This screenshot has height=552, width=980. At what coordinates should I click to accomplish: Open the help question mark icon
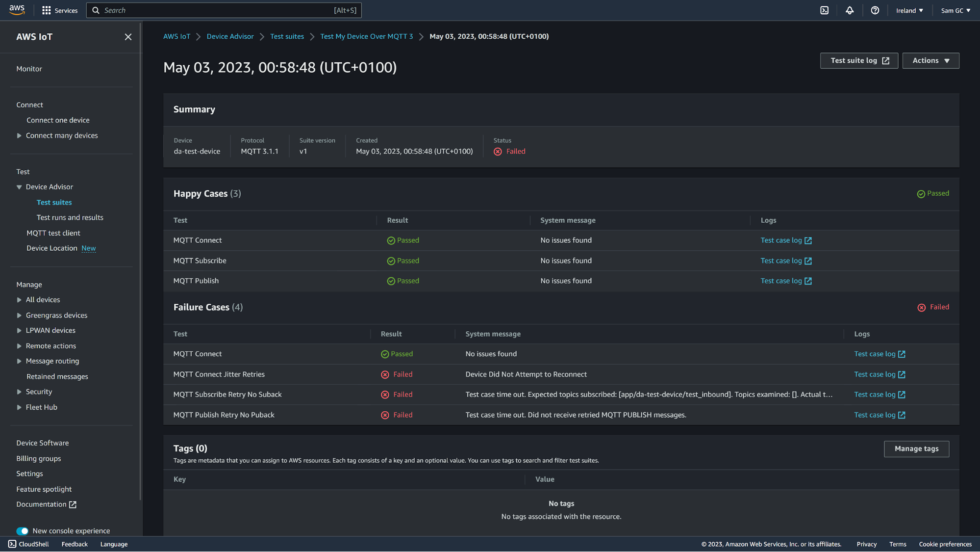(875, 10)
